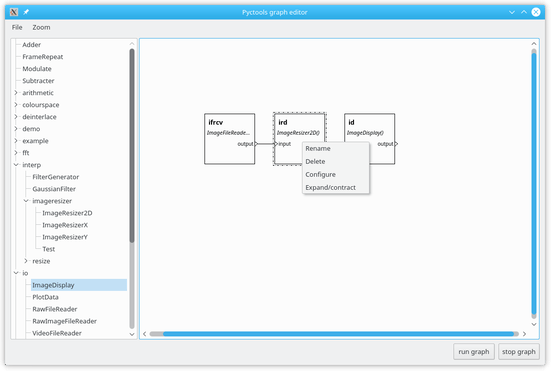The width and height of the screenshot is (551, 371).
Task: Select ImageResizerX in the tree
Action: point(65,225)
